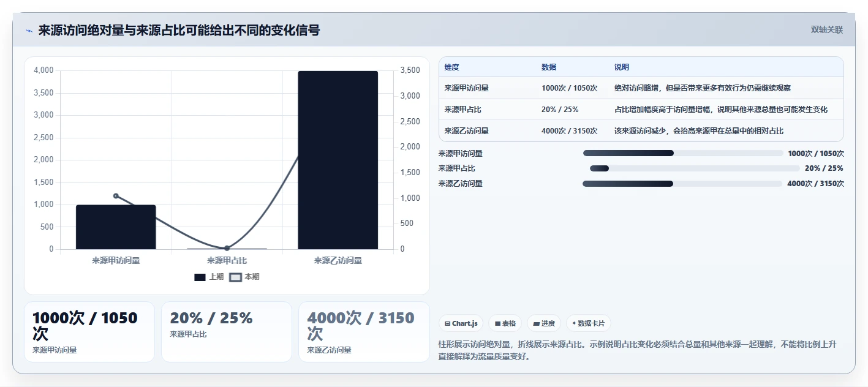Click the 双轴关联 badge in the header

[x=827, y=30]
